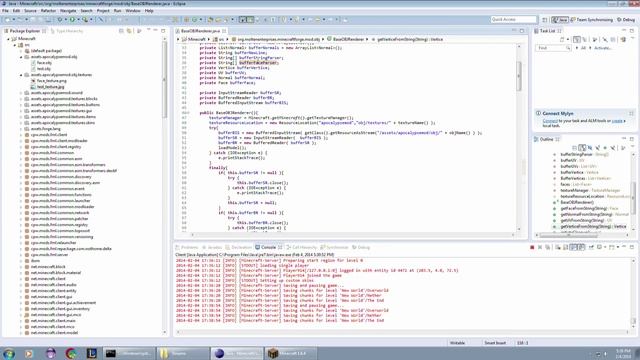
Task: Open the Chrome taskbar icon
Action: (71, 353)
